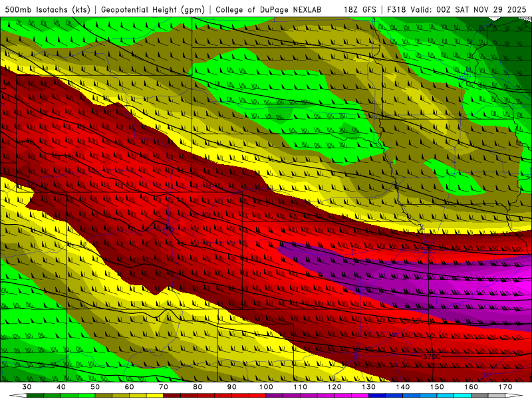Click the legend value 50
Viewport: 532px width, 399px height.
click(x=95, y=387)
